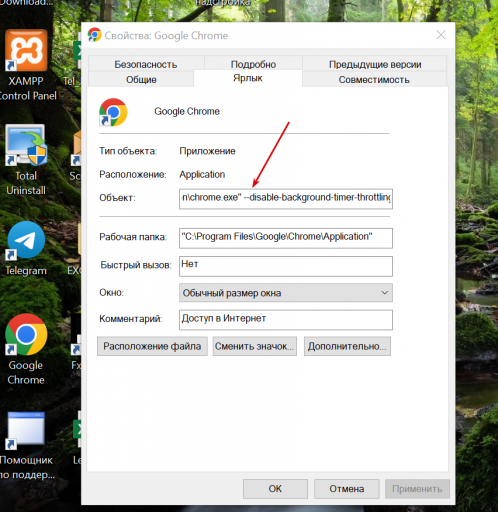Viewport: 498px width, 512px height.
Task: Switch to the Совместимость tab
Action: point(374,79)
